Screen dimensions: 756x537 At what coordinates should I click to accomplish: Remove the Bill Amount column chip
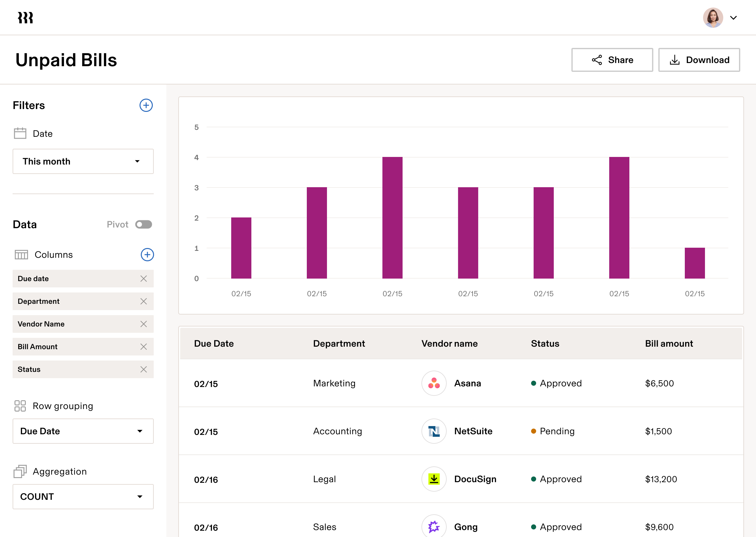pos(143,347)
